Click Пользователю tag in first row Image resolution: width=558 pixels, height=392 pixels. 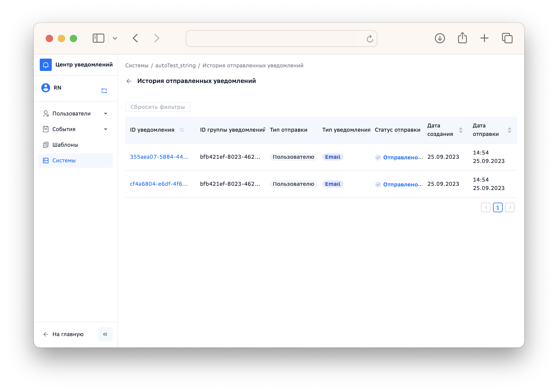click(x=293, y=157)
